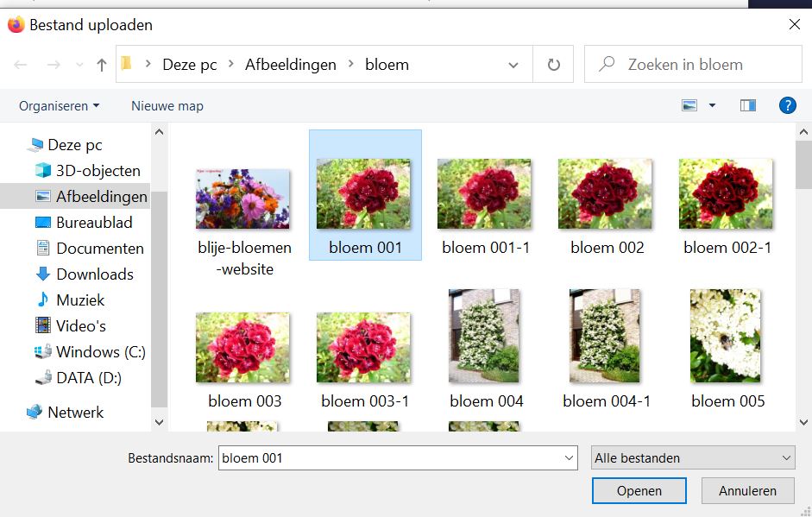Click the change view icon
The height and width of the screenshot is (517, 812).
(689, 105)
